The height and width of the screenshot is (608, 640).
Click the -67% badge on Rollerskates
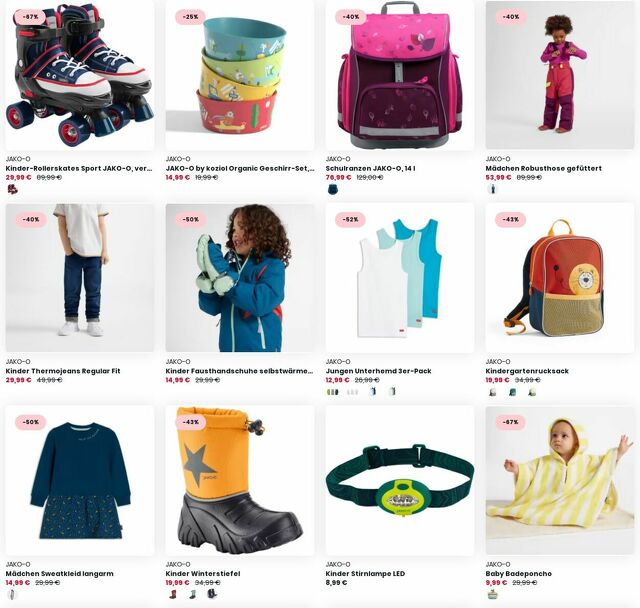pos(31,17)
